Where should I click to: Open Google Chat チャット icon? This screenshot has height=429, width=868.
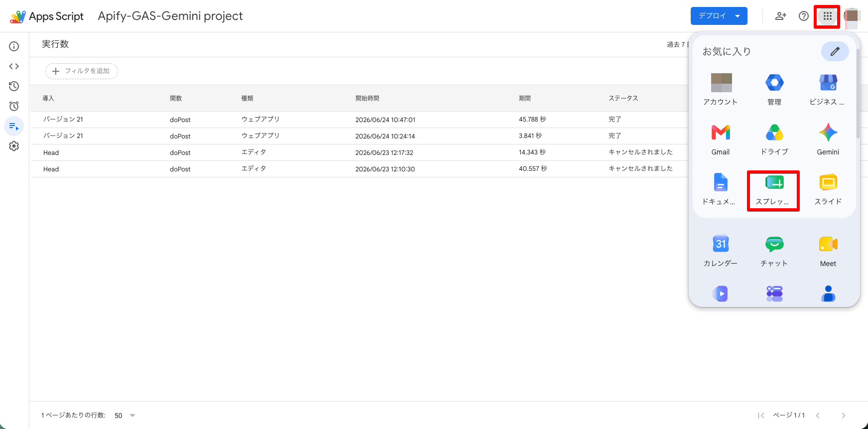pos(774,252)
